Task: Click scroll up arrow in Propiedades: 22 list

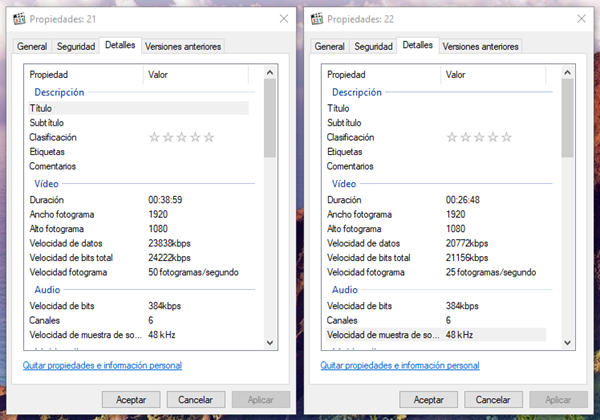Action: click(x=567, y=72)
